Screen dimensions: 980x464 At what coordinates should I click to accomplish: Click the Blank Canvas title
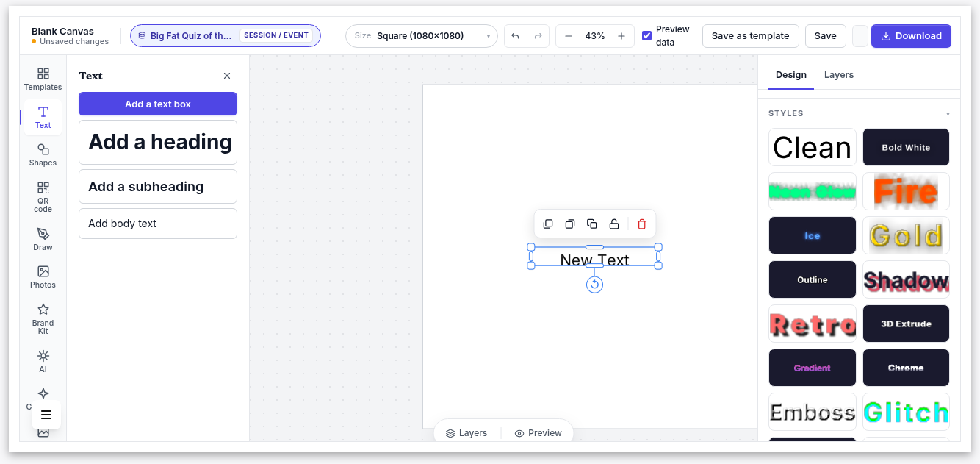point(62,31)
